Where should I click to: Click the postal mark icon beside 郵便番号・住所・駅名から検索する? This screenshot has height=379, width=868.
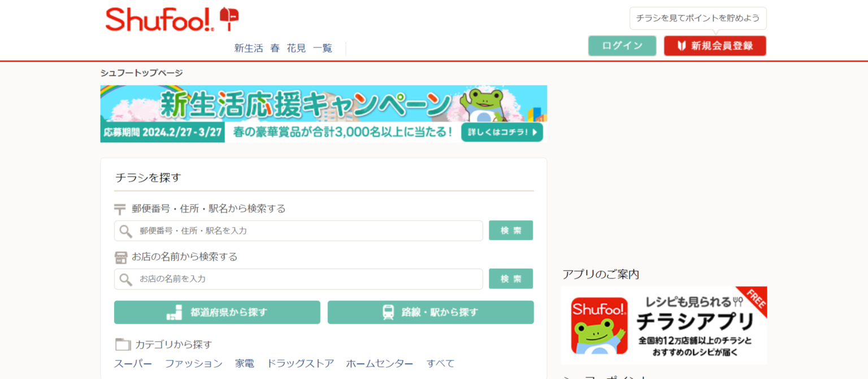pyautogui.click(x=120, y=208)
